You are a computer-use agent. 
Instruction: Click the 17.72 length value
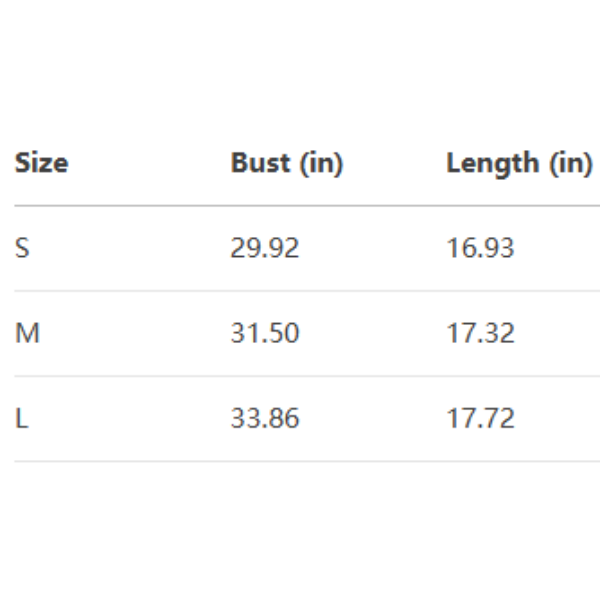click(x=481, y=418)
